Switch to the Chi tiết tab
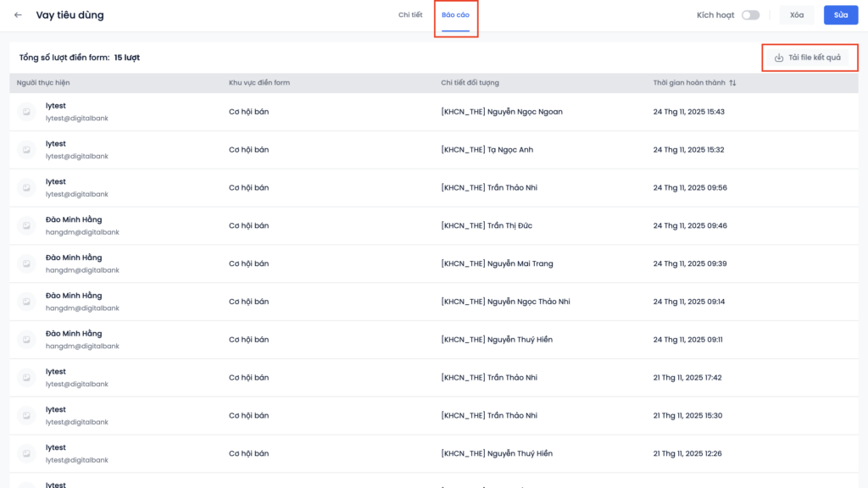Screen dimensions: 868x488 410,15
